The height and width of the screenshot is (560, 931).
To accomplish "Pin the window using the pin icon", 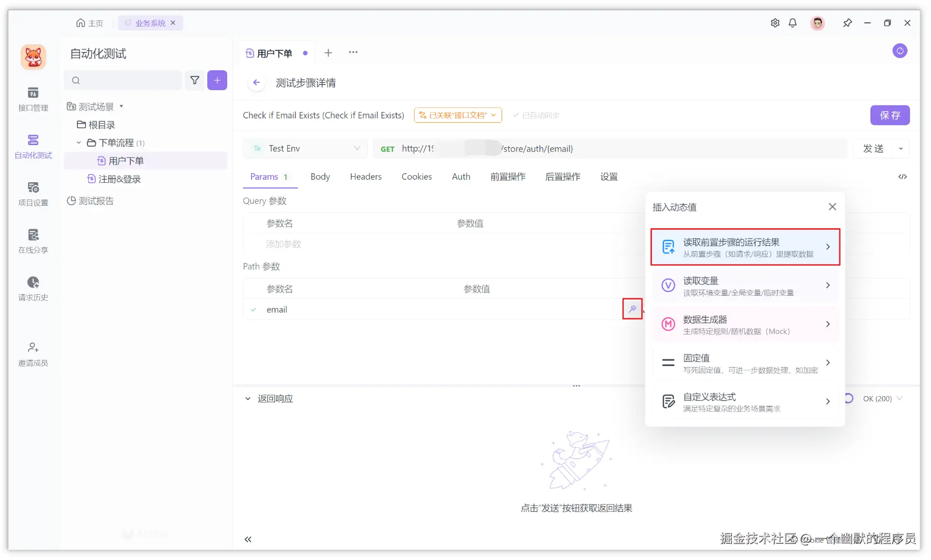I will [847, 23].
